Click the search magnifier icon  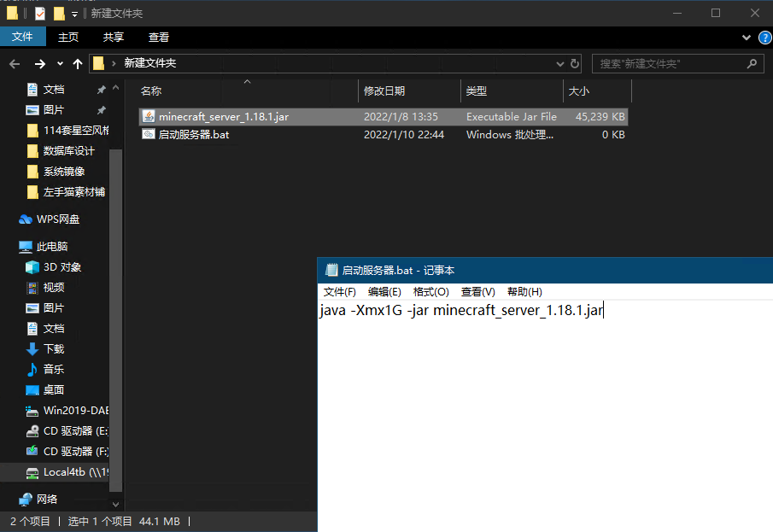752,63
